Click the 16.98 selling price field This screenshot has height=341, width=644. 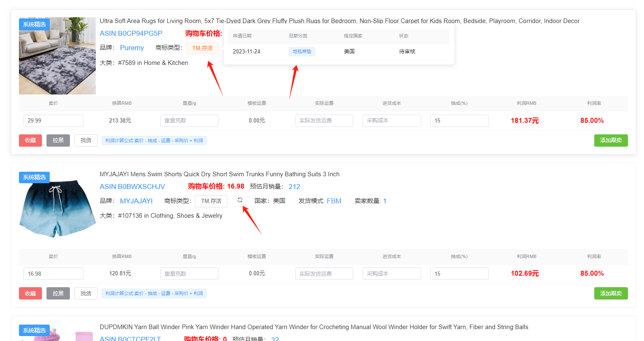tap(53, 274)
